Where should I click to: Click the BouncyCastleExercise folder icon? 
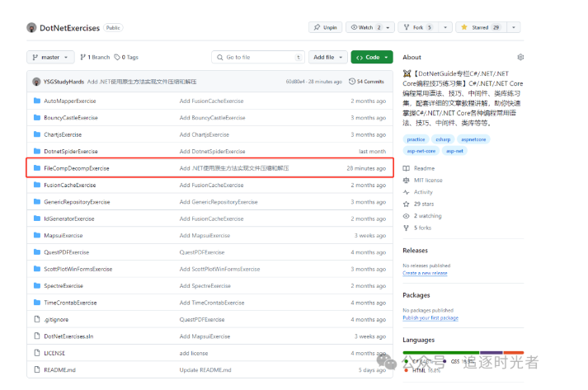coord(37,118)
